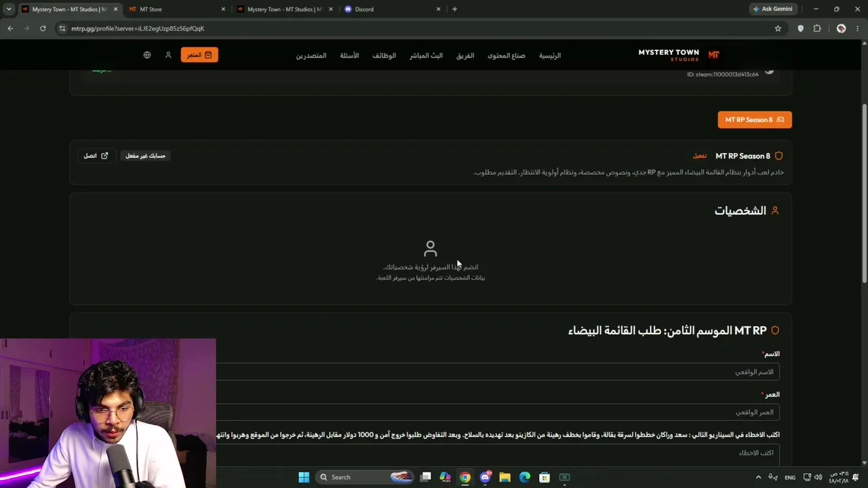This screenshot has width=868, height=488.
Task: Open صناع المحتوى menu item
Action: (507, 56)
